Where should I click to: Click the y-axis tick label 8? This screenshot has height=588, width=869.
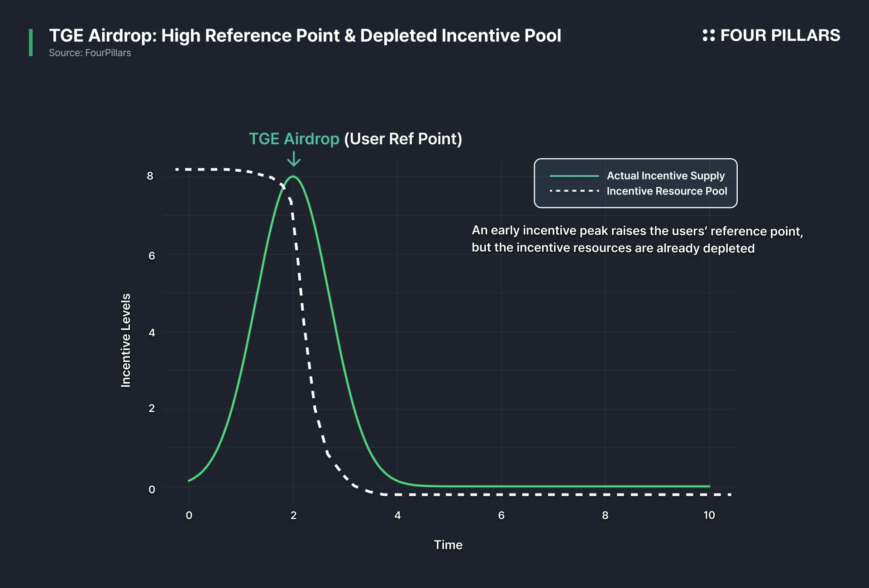[150, 176]
